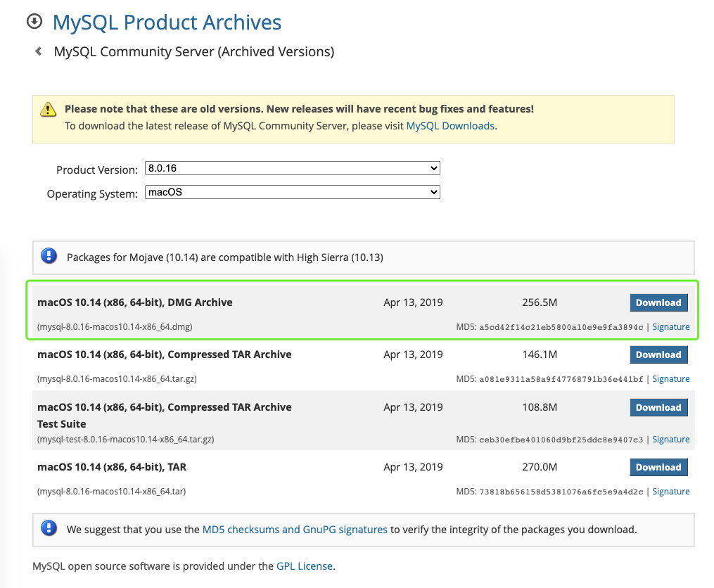Viewport: 714px width, 588px height.
Task: Download the 270.0M TAR package
Action: [x=658, y=467]
